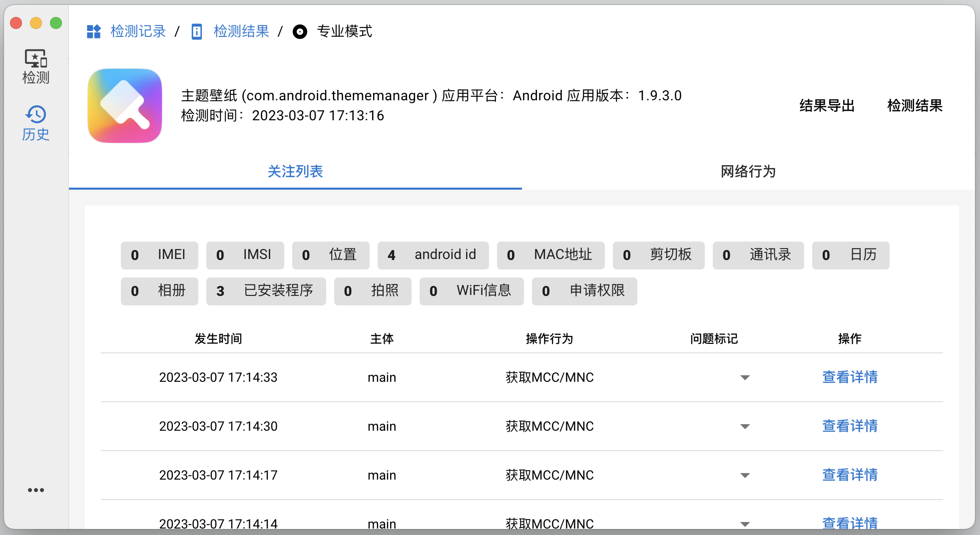The image size is (980, 535).
Task: Click the 检测时间 2023-03-07 17:13:16 text
Action: pos(283,116)
